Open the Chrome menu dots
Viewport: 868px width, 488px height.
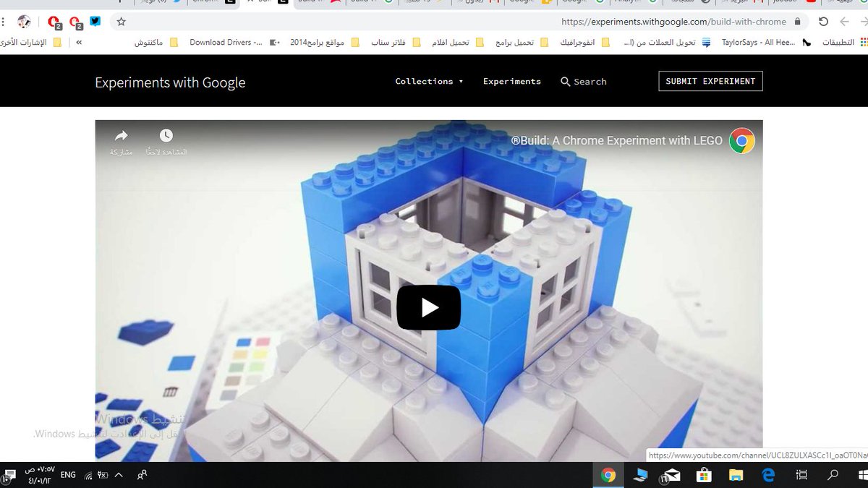click(4, 22)
